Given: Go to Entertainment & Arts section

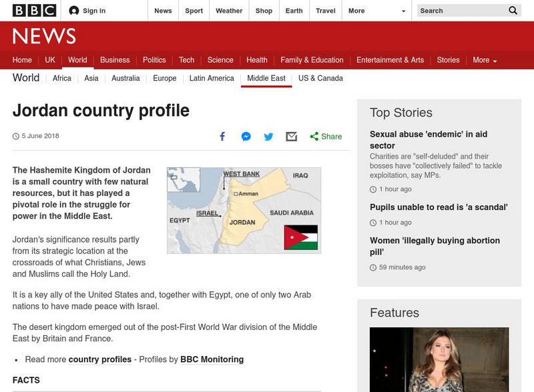Looking at the screenshot, I should pos(390,60).
